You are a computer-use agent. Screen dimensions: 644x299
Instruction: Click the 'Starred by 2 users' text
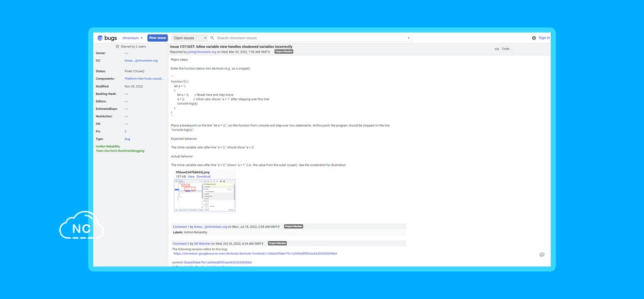point(133,46)
